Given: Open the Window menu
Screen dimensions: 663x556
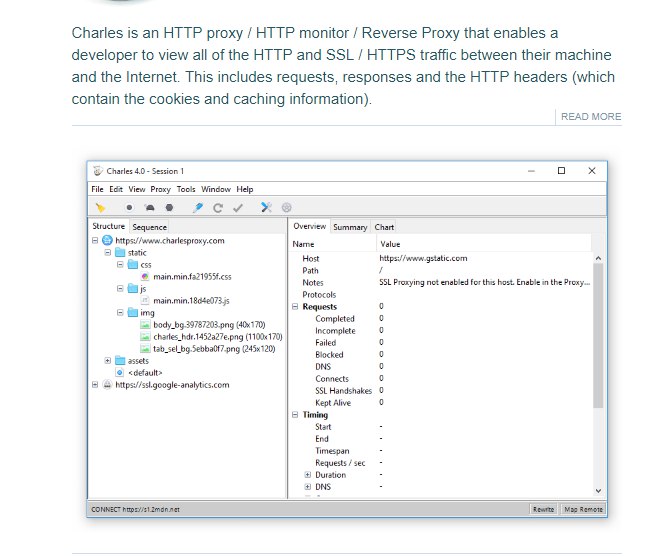Looking at the screenshot, I should (x=216, y=189).
